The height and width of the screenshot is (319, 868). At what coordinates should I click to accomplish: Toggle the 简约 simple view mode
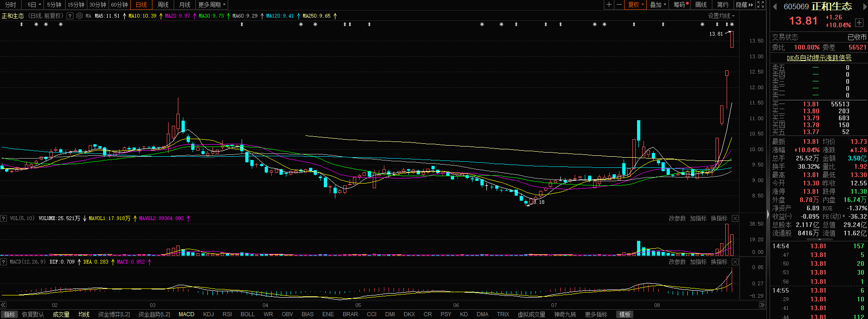click(x=722, y=5)
